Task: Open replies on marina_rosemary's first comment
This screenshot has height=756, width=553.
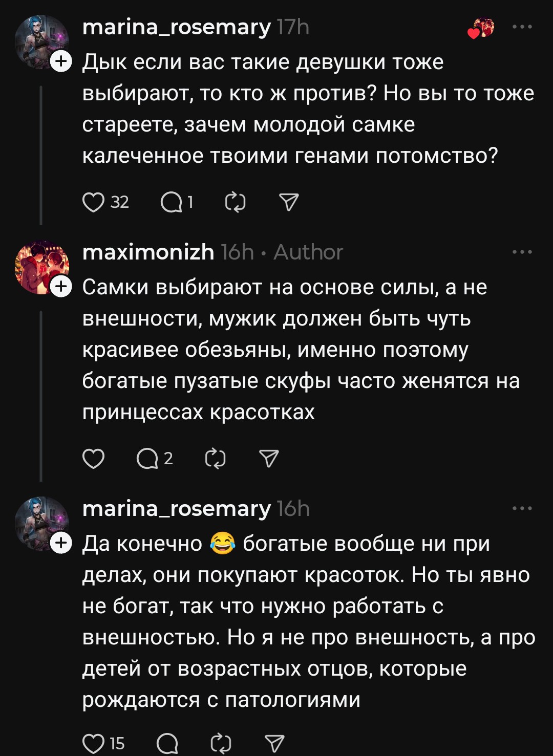Action: point(172,203)
